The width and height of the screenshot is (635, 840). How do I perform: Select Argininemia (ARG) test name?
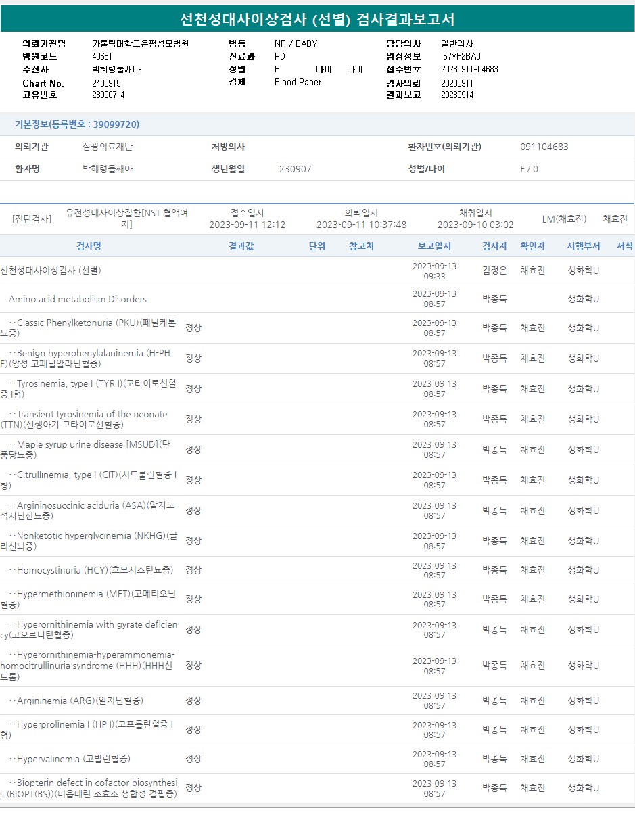point(76,701)
